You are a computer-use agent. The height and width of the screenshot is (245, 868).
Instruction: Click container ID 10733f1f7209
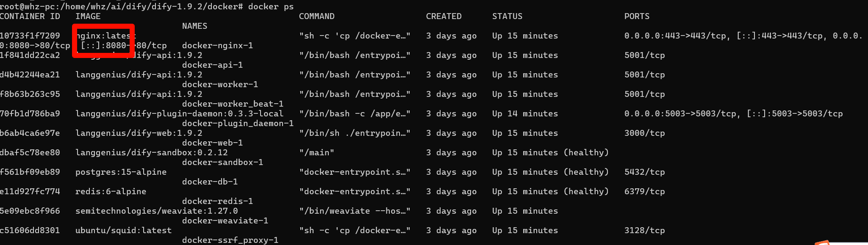click(x=30, y=36)
